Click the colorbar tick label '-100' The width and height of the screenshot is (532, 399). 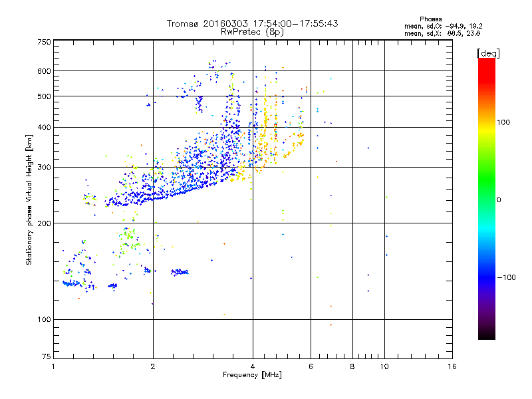[506, 277]
